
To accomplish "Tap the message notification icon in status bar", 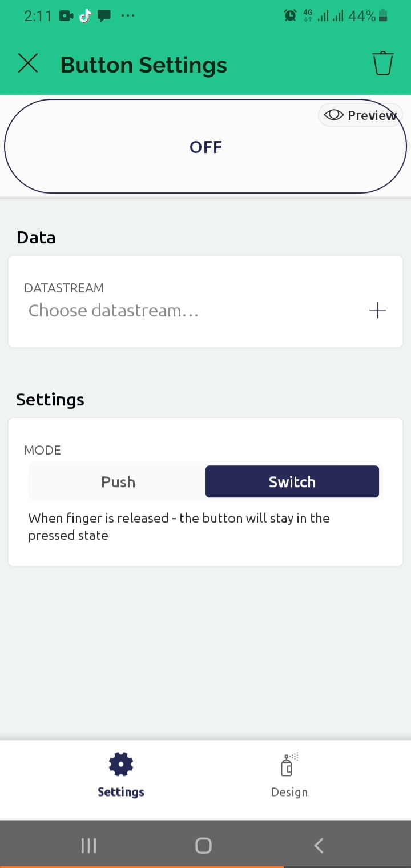I will [x=104, y=16].
